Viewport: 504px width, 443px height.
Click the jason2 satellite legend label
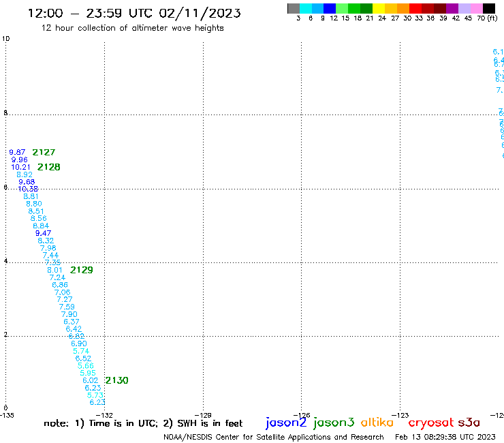click(x=286, y=423)
